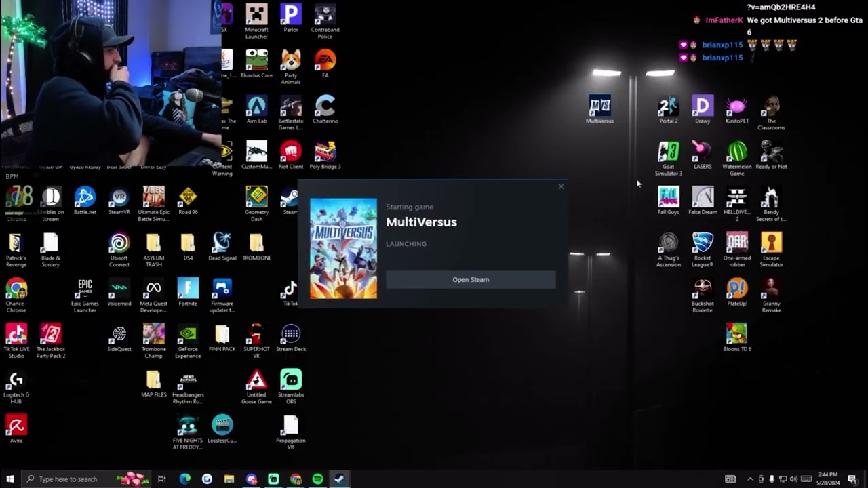This screenshot has height=488, width=868.
Task: Select the Portal 2 desktop icon
Action: (668, 109)
